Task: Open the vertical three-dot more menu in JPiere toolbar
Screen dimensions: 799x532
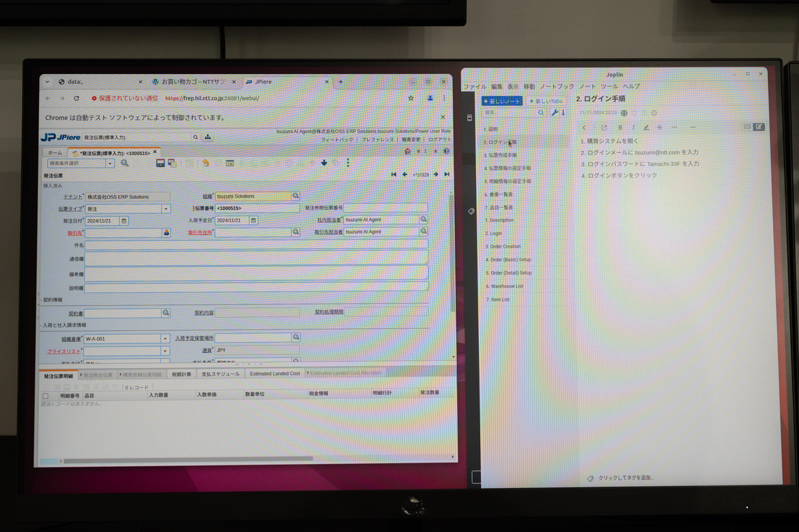Action: coord(348,162)
